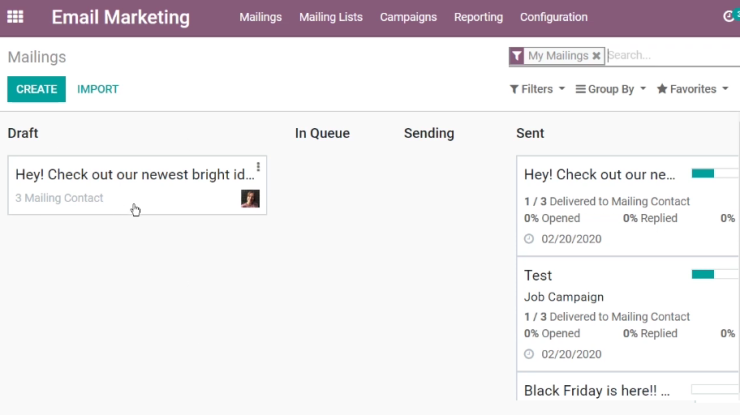Open the three-dot menu on draft card

(258, 167)
